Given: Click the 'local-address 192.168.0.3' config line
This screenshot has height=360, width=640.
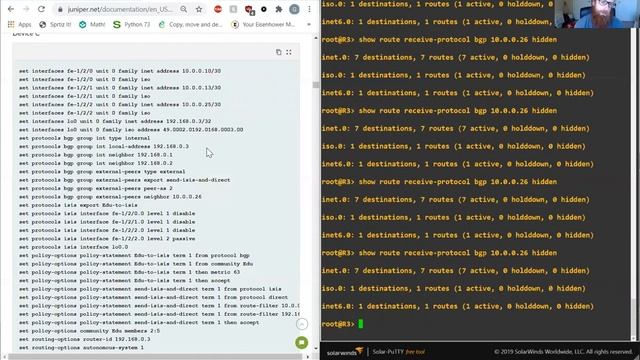Looking at the screenshot, I should point(104,146).
